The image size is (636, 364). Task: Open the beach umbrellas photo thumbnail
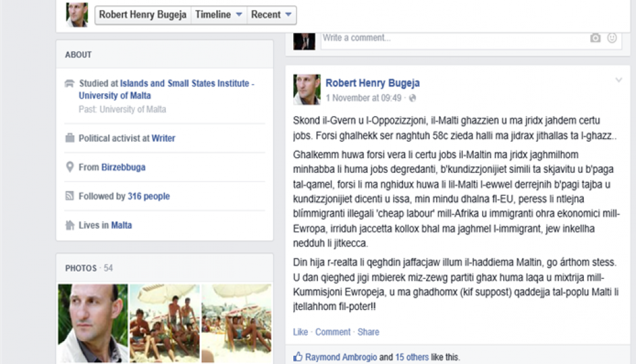[x=237, y=323]
